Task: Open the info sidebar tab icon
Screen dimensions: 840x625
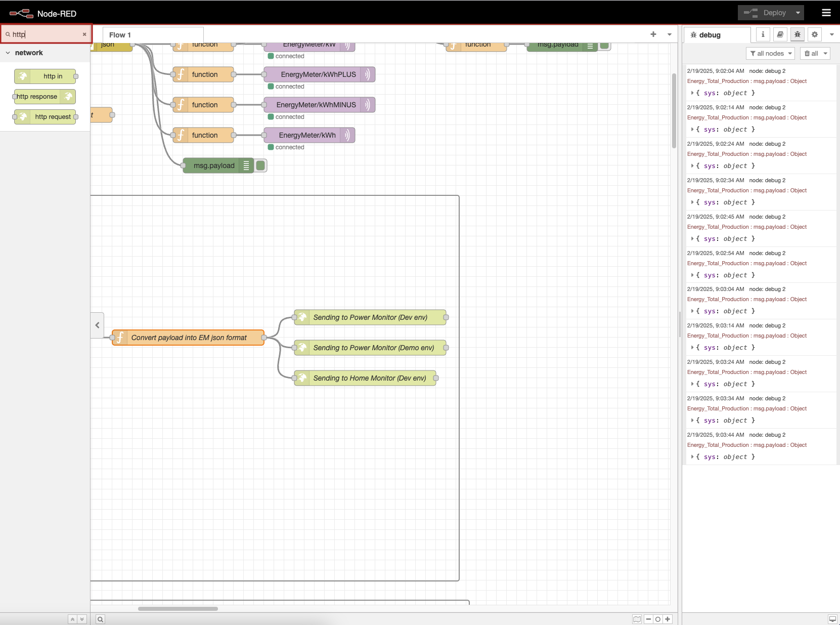Action: 763,34
